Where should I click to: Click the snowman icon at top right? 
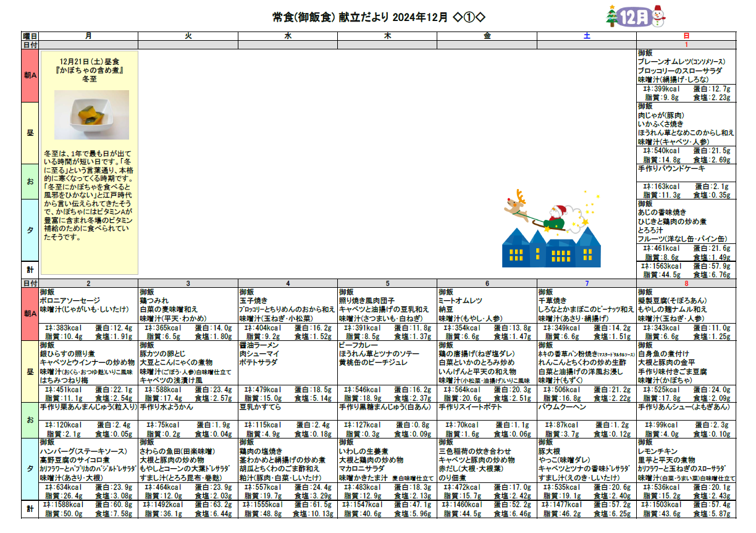tap(659, 17)
